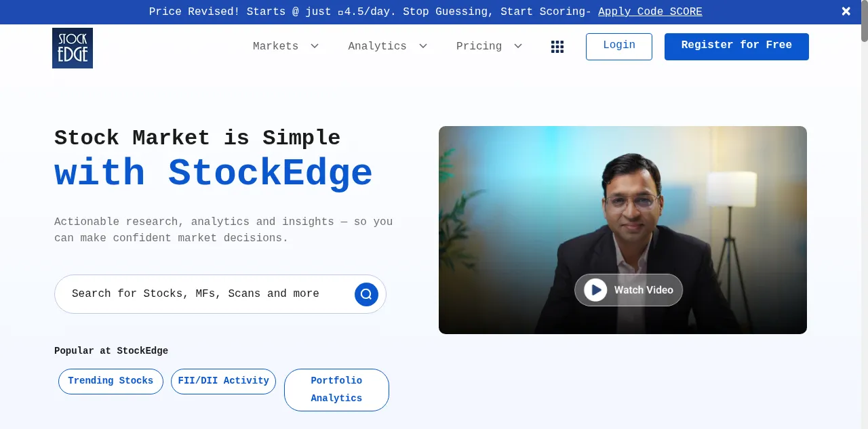Expand the Pricing menu chevron
The height and width of the screenshot is (429, 868).
click(518, 46)
